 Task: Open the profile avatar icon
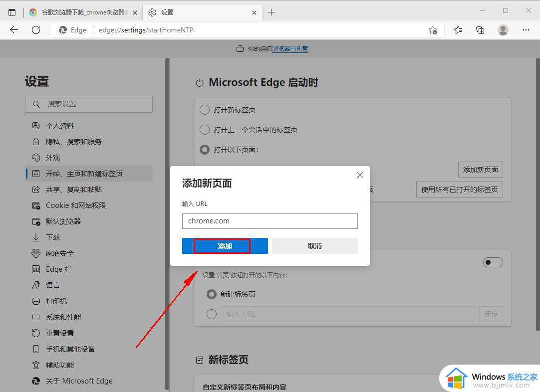(503, 30)
